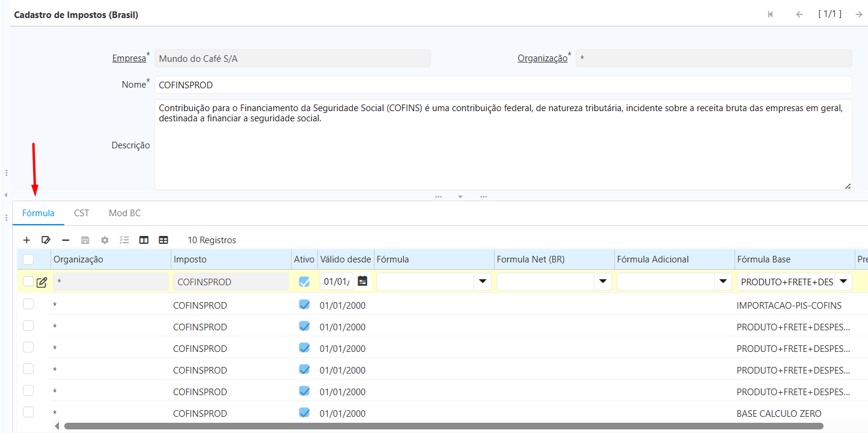Open the gear process icon in toolbar

[x=105, y=240]
